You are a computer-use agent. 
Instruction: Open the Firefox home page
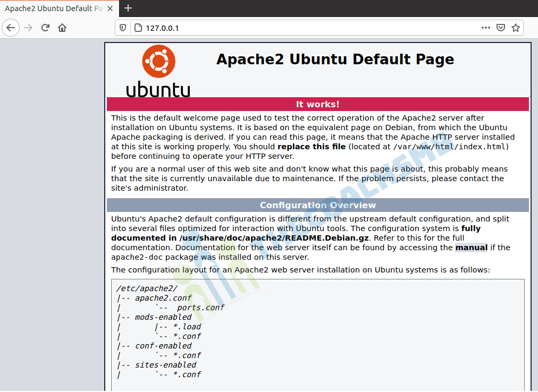(62, 28)
